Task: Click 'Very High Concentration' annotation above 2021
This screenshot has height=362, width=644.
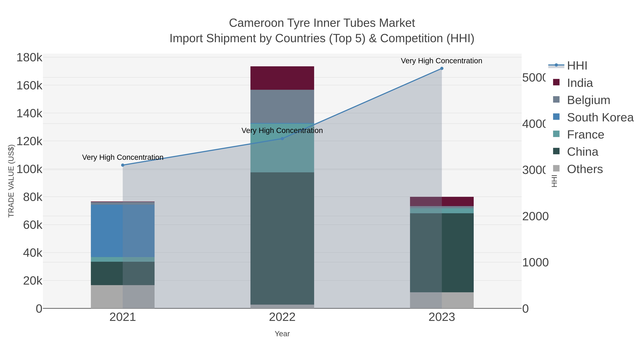Action: click(x=123, y=157)
